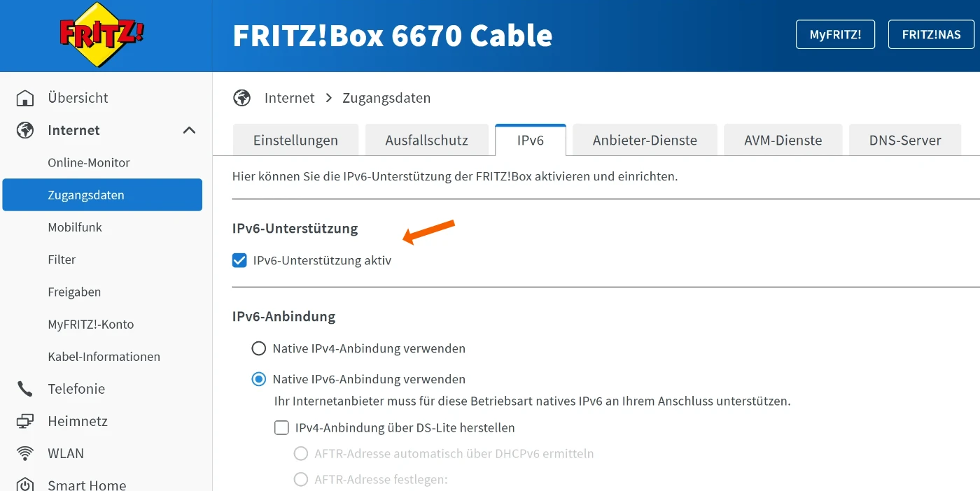This screenshot has height=491, width=980.
Task: Open FRITZ!NAS via the header button
Action: coord(931,34)
